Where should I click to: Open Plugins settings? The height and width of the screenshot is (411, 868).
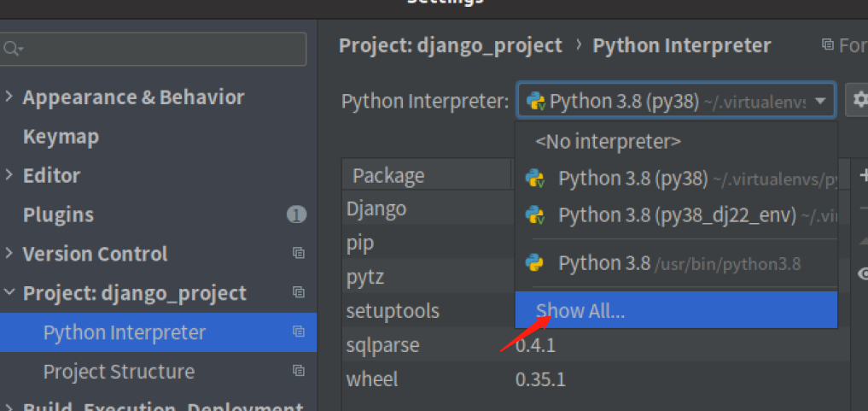click(58, 215)
